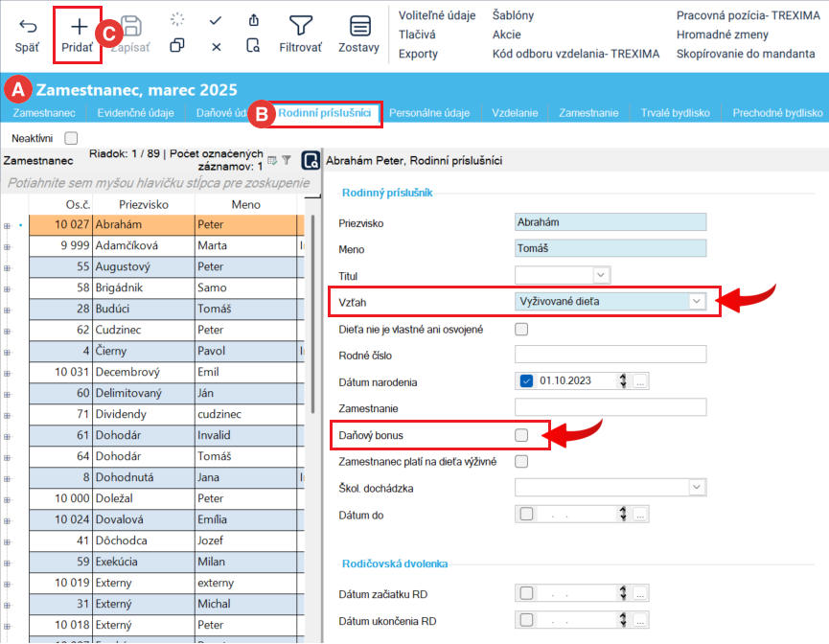Toggle the Neaktívni checkbox
Screen dimensions: 829x644
pyautogui.click(x=70, y=138)
